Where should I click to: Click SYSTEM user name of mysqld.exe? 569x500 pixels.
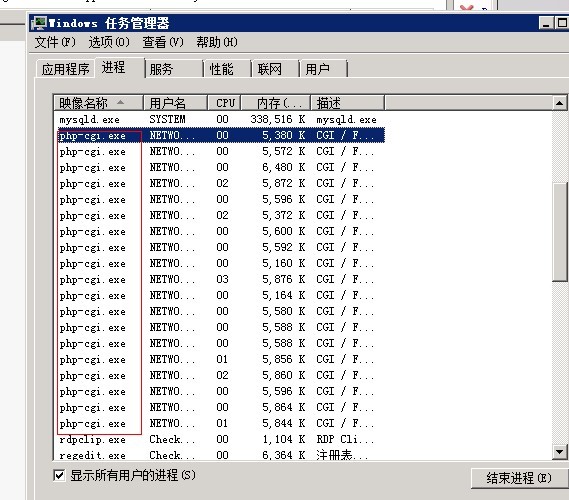(167, 119)
